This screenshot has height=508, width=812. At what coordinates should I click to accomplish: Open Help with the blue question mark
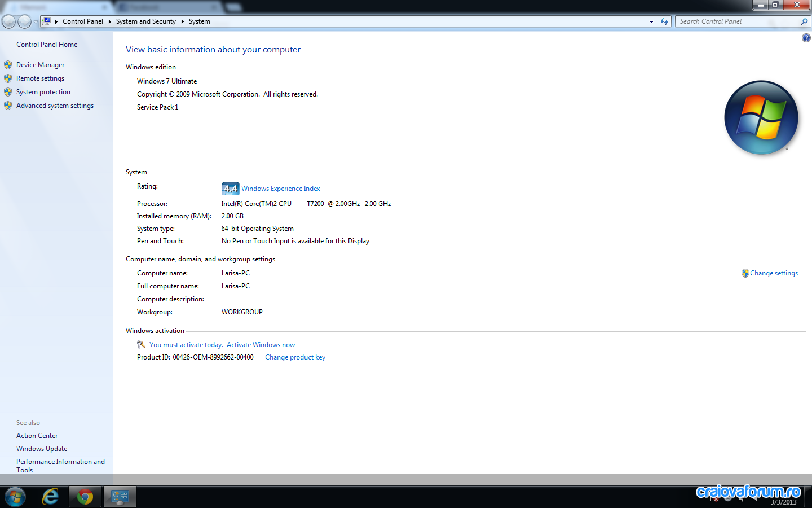[806, 38]
